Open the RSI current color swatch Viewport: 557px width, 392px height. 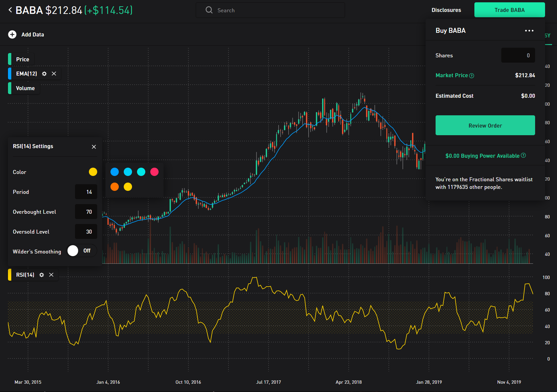click(93, 172)
